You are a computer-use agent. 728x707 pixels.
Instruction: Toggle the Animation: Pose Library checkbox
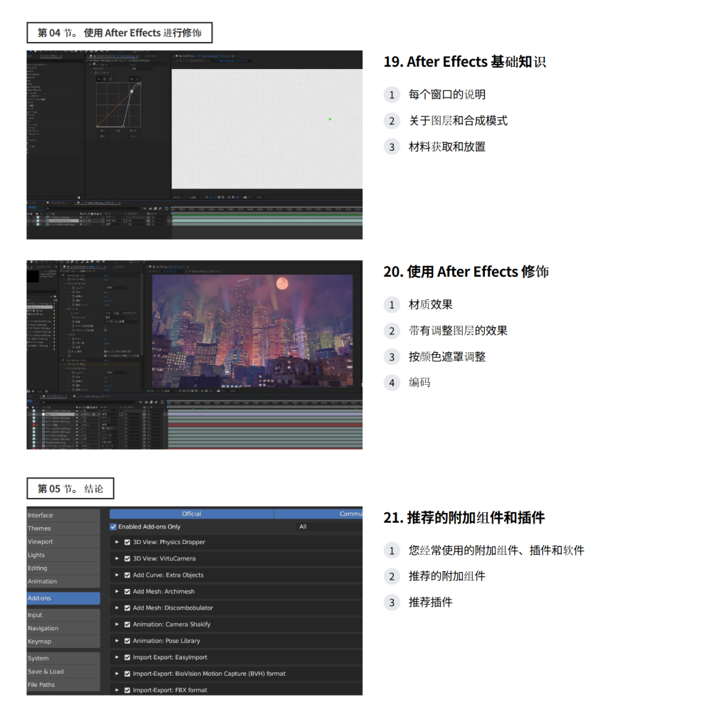(x=127, y=641)
